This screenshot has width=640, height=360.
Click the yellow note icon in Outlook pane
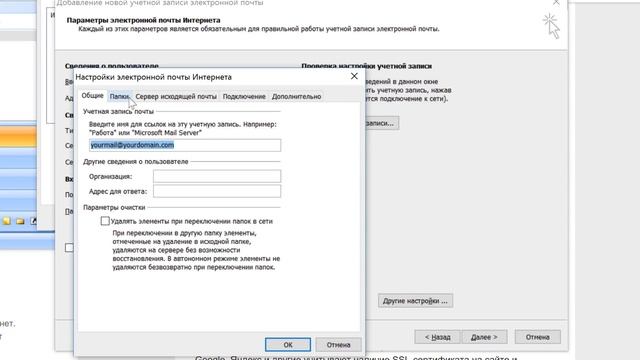click(x=7, y=221)
